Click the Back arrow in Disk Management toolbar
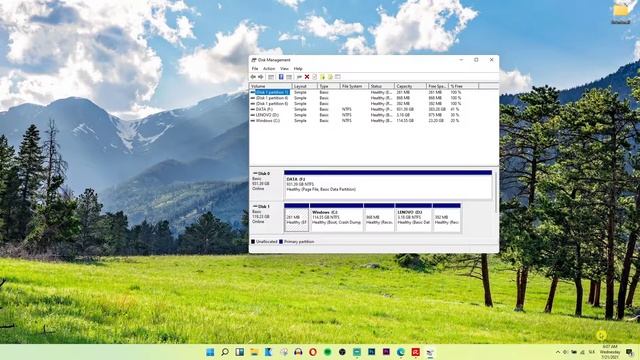This screenshot has width=640, height=360. pyautogui.click(x=253, y=77)
